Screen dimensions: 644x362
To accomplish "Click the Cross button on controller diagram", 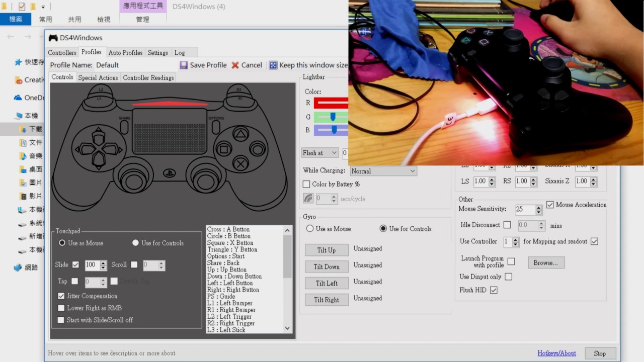I will point(241,163).
